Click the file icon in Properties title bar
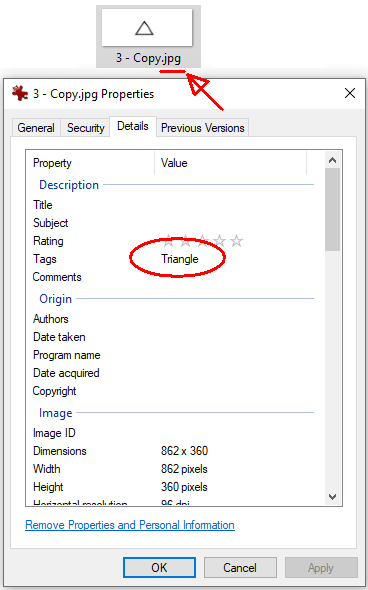The width and height of the screenshot is (368, 590). (x=20, y=93)
